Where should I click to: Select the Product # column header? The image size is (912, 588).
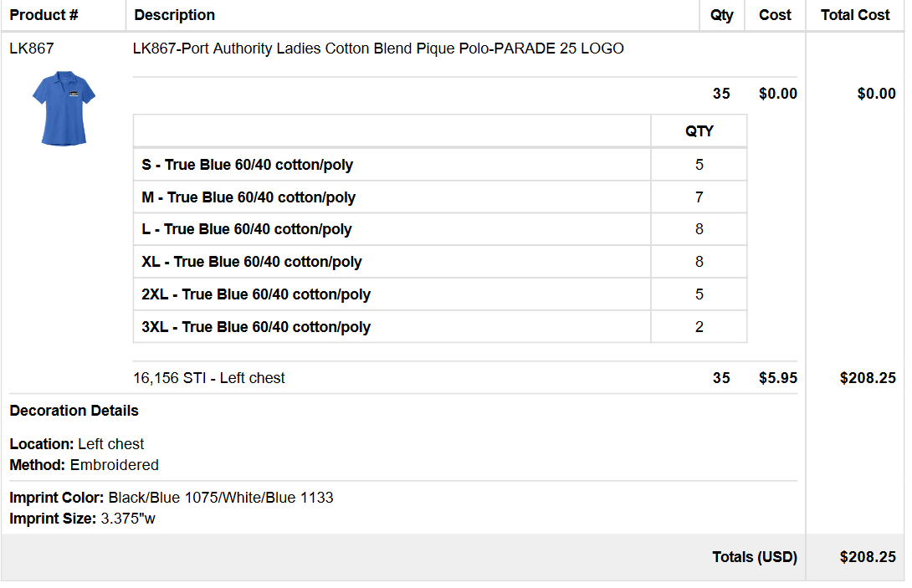(44, 15)
